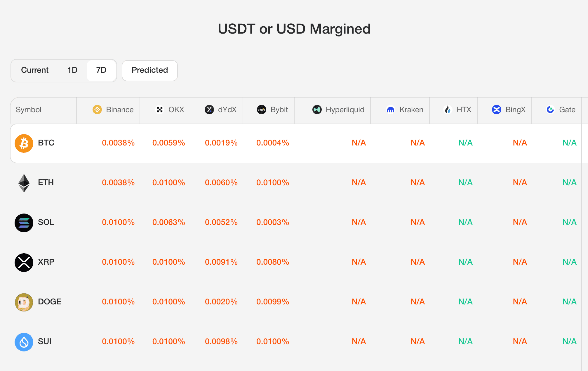Click the Binance logo icon
The height and width of the screenshot is (371, 588).
point(97,110)
